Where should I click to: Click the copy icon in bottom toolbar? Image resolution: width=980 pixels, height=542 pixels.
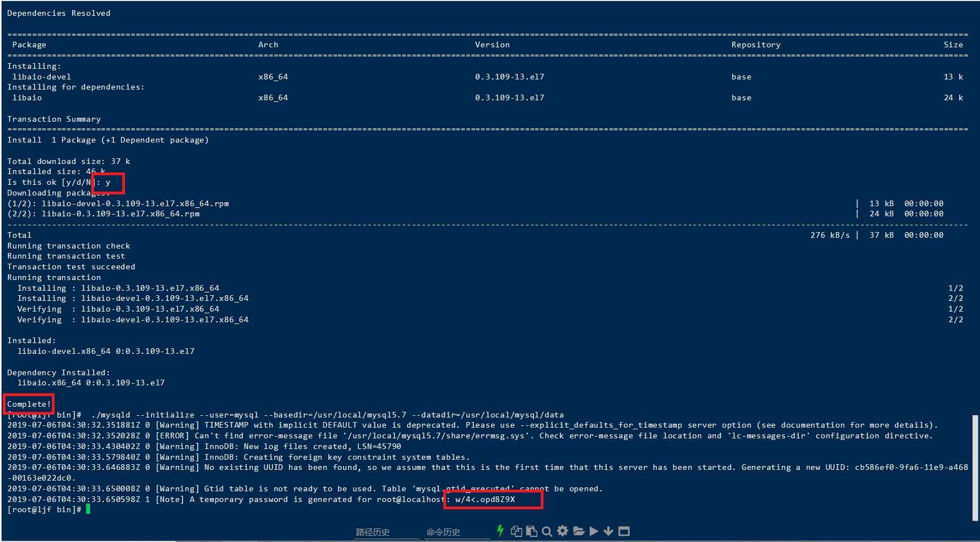pos(516,531)
